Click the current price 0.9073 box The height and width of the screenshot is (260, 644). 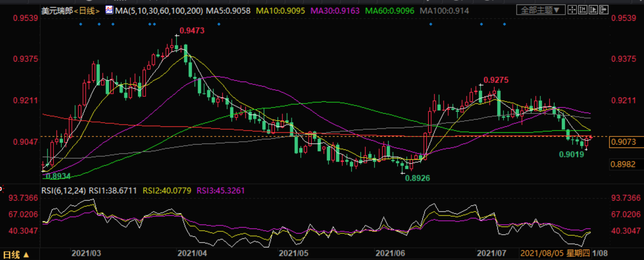point(626,141)
